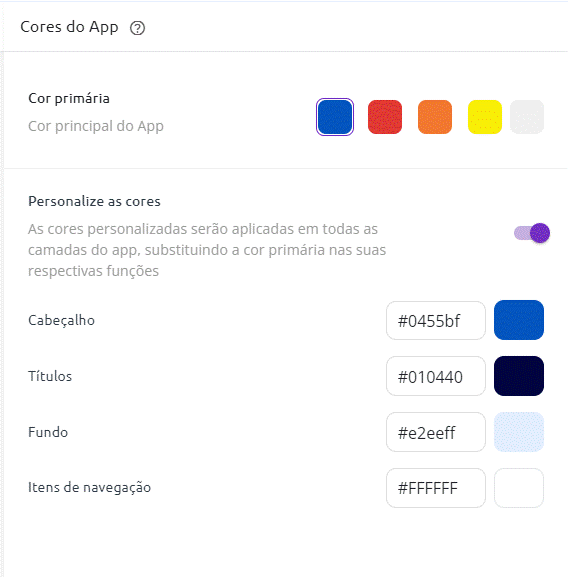The height and width of the screenshot is (577, 568).
Task: Click the Cabeçalho row label
Action: (61, 321)
